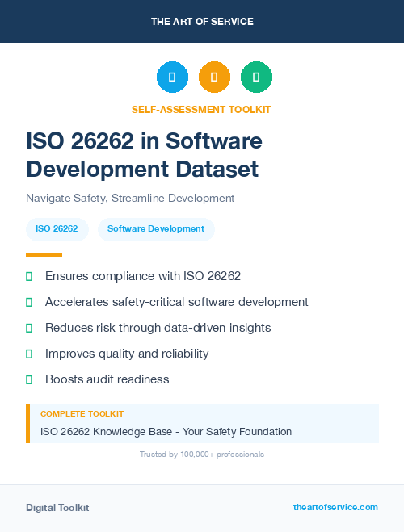Click the orange circle icon
404x532 pixels.
214,77
